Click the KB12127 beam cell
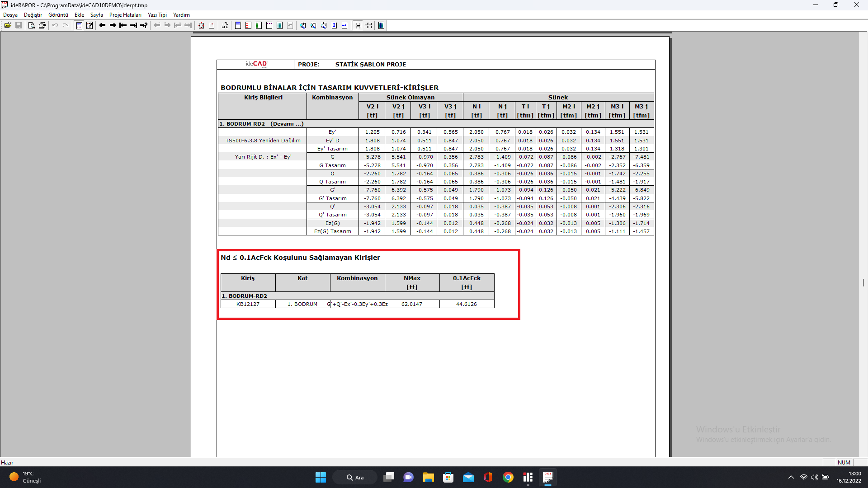The width and height of the screenshot is (868, 488). coord(248,304)
